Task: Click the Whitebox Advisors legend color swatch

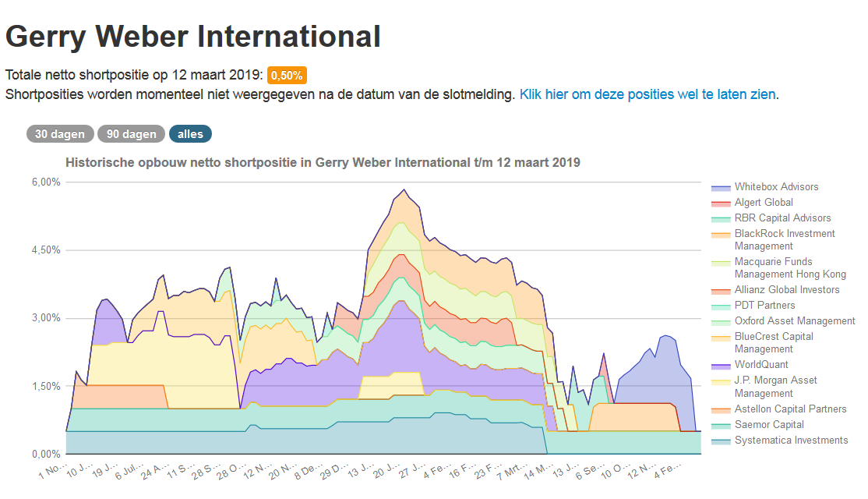Action: pyautogui.click(x=721, y=187)
